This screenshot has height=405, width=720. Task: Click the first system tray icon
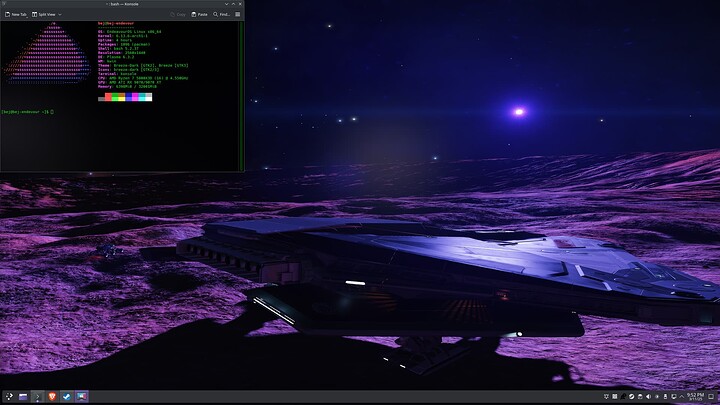coord(606,396)
